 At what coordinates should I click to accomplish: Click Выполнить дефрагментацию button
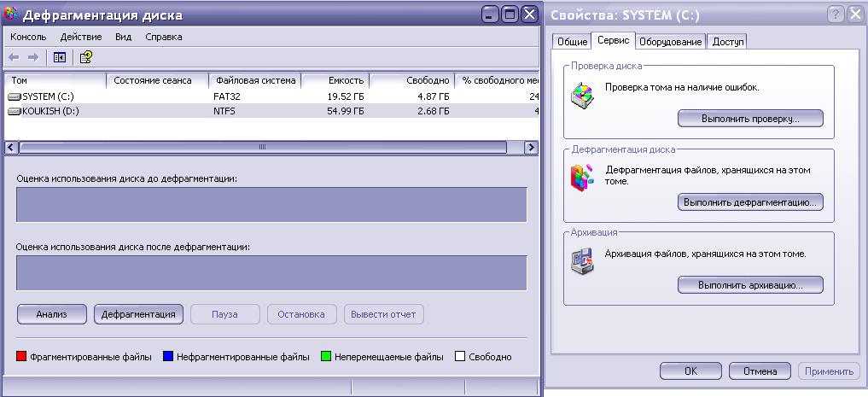click(x=750, y=202)
